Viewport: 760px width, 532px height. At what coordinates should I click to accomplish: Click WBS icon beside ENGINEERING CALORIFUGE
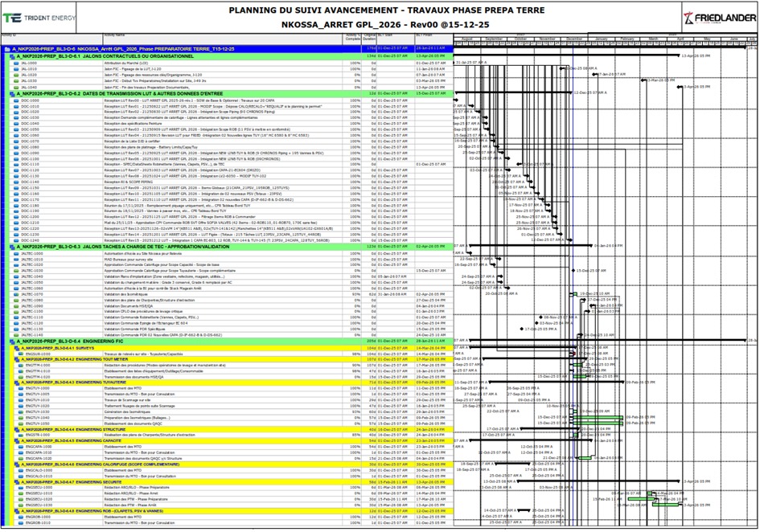pyautogui.click(x=16, y=464)
